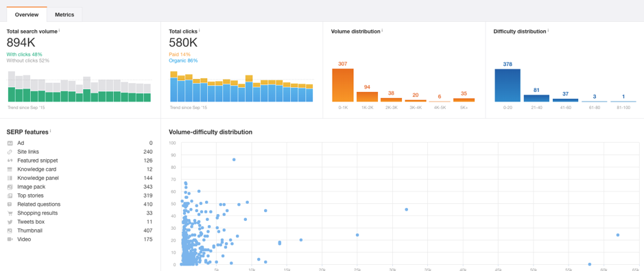
Task: Click the Ad icon in SERP features
Action: 10,143
